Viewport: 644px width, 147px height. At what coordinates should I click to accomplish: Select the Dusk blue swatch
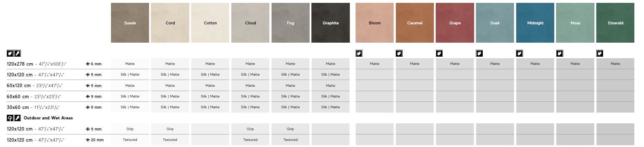[x=495, y=23]
